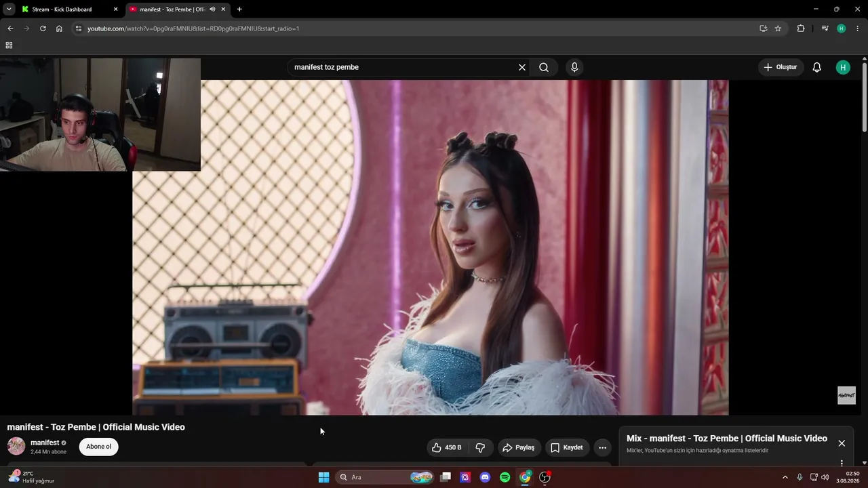Screen dimensions: 868x488
Task: Go back to the previous page
Action: [10, 28]
